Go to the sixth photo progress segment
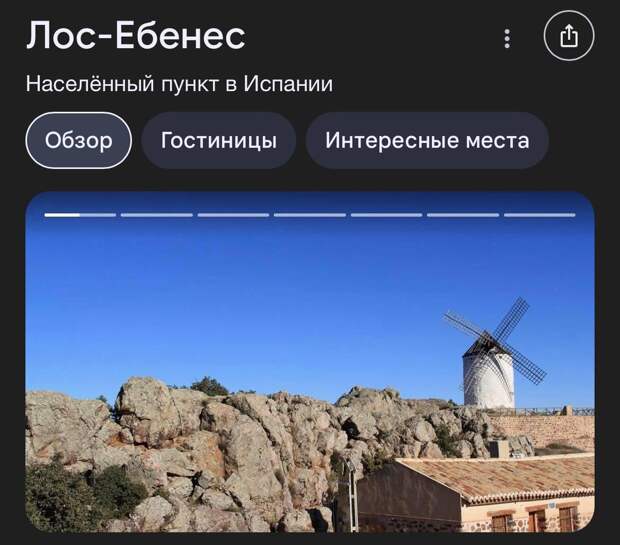Viewport: 620px width, 545px height. [463, 215]
